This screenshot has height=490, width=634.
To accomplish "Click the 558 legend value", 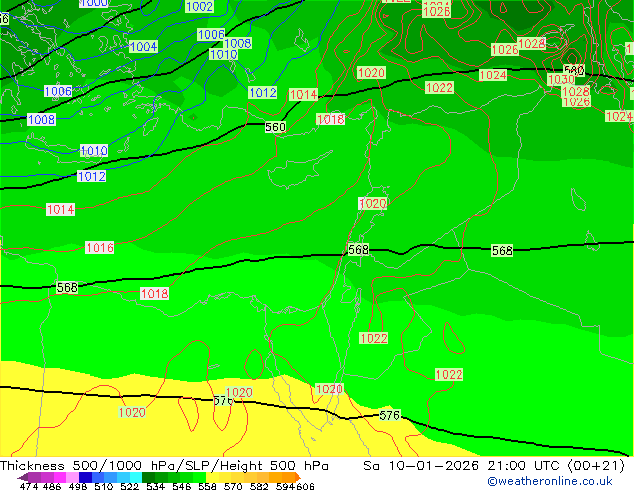I will click(x=207, y=486).
